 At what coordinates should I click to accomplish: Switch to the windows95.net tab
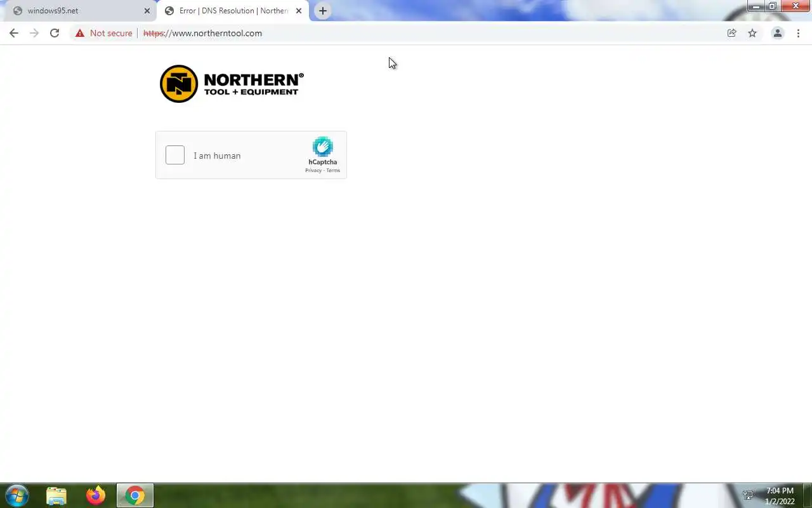pos(81,11)
